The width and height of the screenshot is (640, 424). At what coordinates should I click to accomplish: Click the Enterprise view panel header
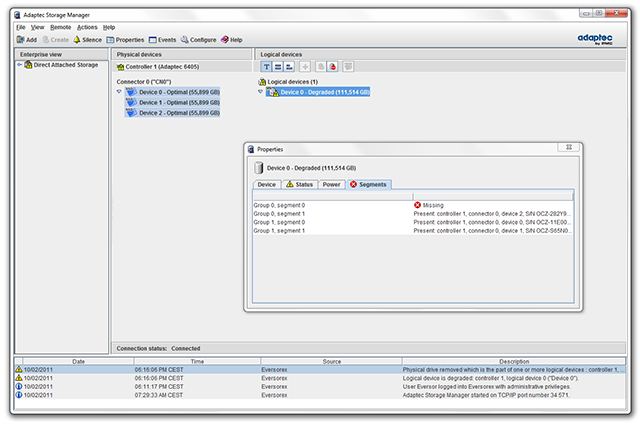point(61,54)
